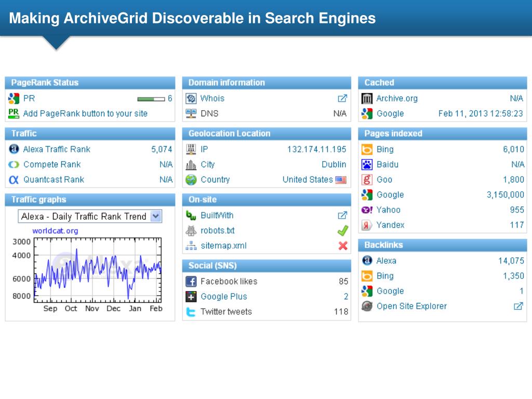Click the Google PR icon in PageRank Status
Image resolution: width=532 pixels, height=399 pixels.
click(x=14, y=98)
